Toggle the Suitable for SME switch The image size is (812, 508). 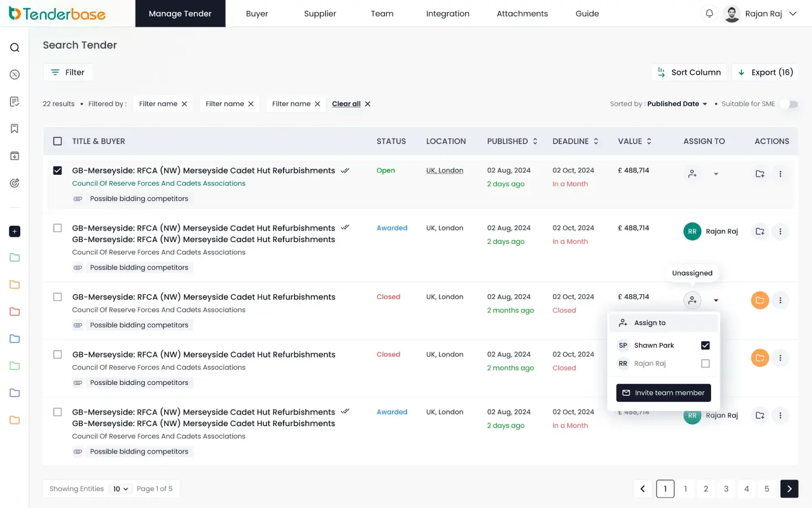click(789, 104)
